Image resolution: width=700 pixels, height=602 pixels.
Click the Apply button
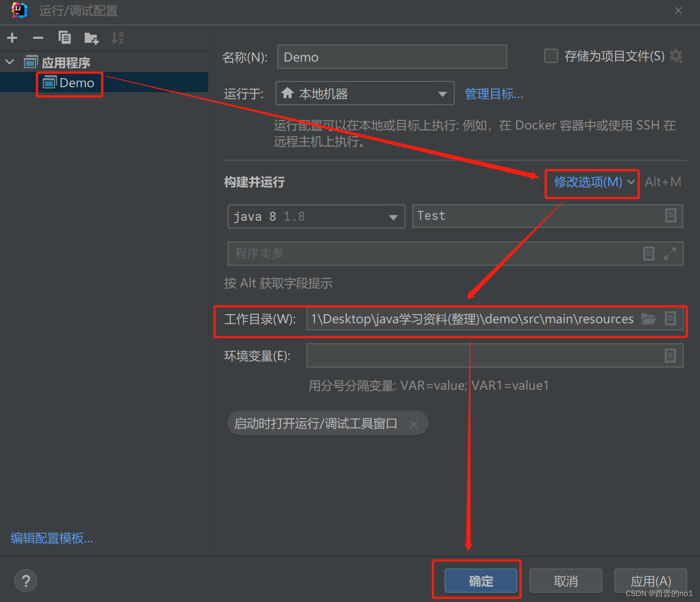tap(651, 581)
